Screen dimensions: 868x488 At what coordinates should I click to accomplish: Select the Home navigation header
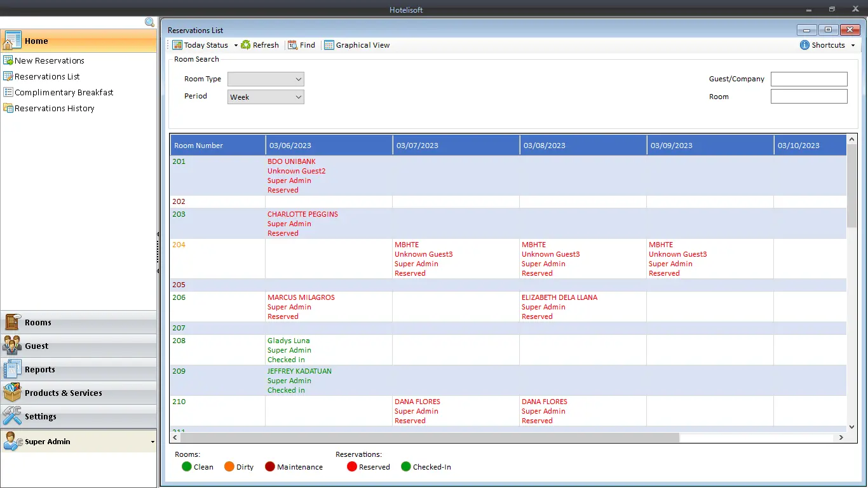[78, 41]
